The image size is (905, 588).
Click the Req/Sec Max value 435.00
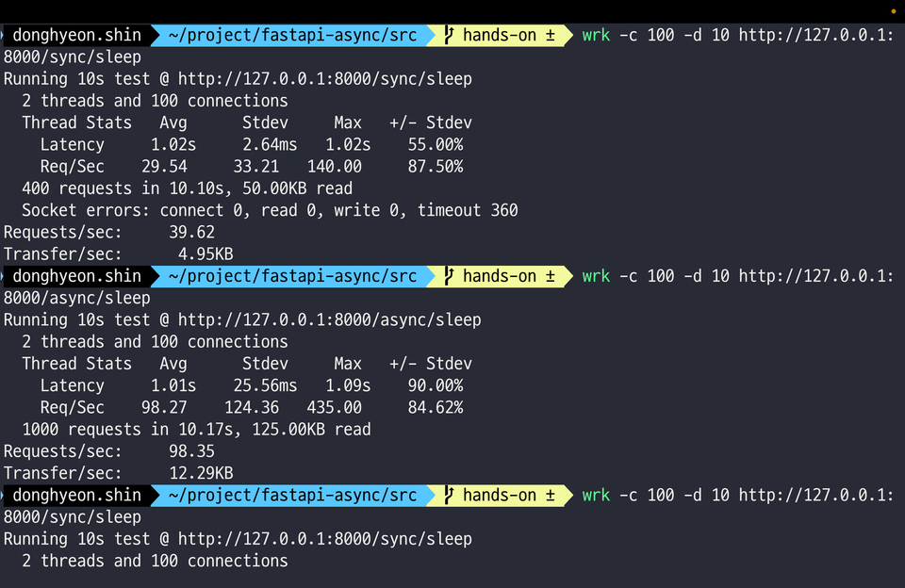(334, 407)
